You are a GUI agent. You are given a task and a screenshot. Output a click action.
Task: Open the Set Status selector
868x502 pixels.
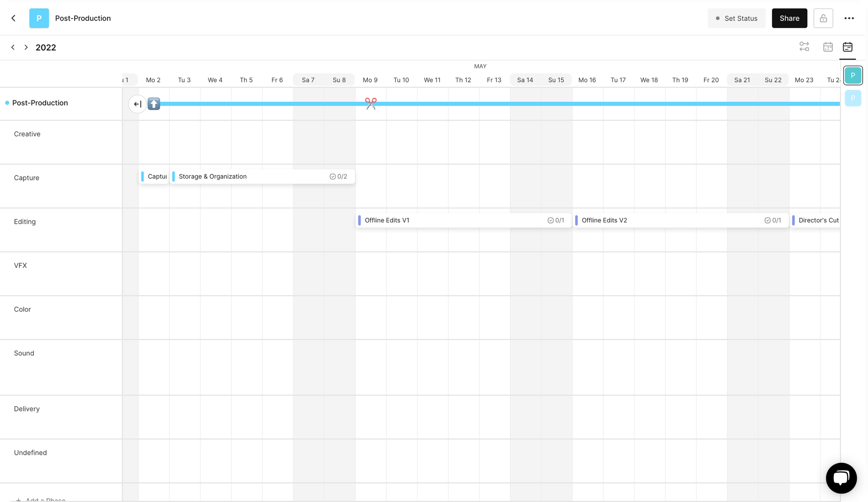(x=736, y=18)
